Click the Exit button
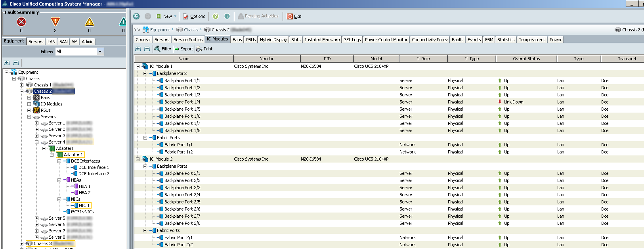The image size is (644, 249). [294, 16]
